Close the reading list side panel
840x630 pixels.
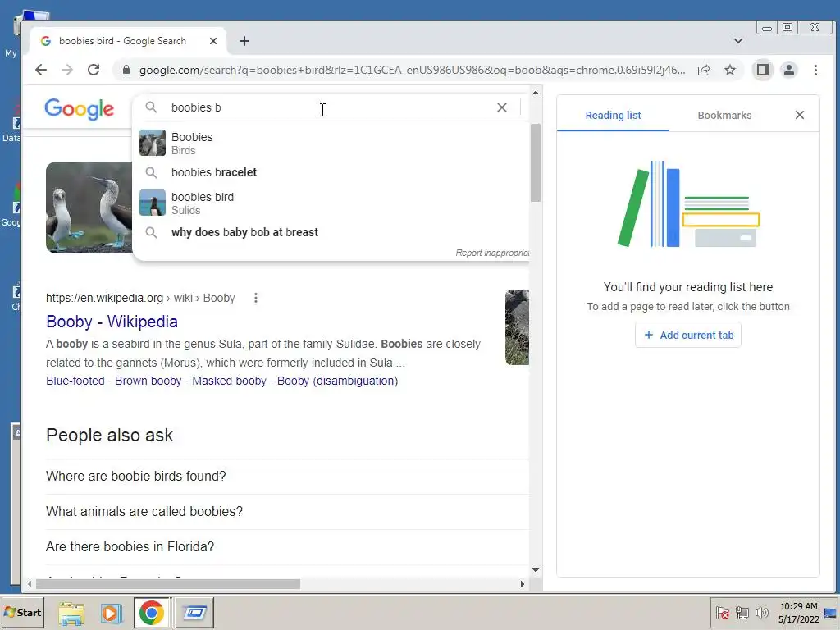pyautogui.click(x=799, y=115)
